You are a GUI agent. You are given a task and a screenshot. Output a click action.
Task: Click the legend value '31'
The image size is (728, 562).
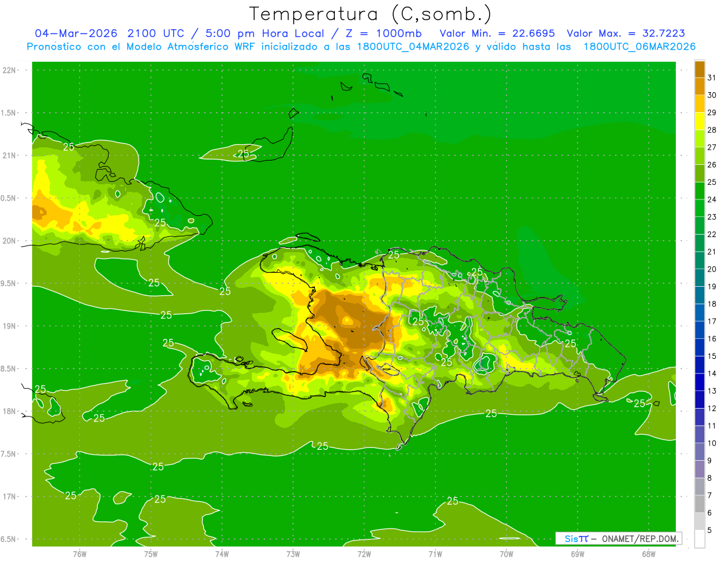coord(712,78)
